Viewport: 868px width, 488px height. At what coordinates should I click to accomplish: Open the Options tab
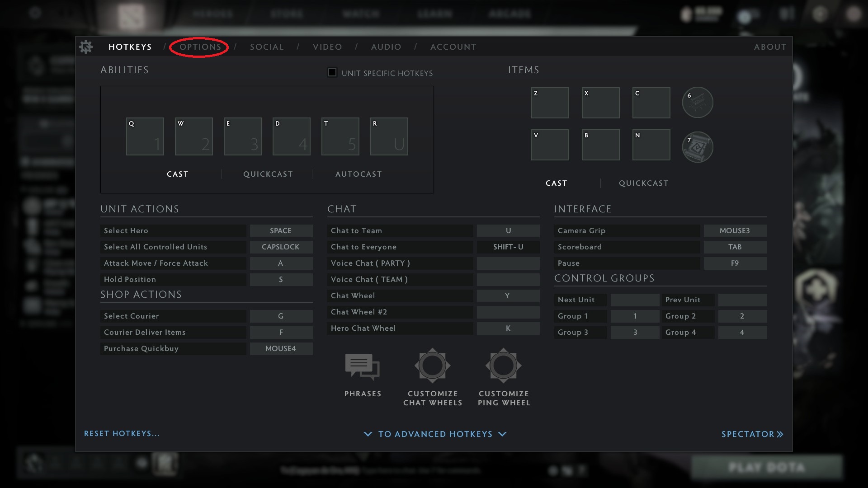pyautogui.click(x=200, y=47)
